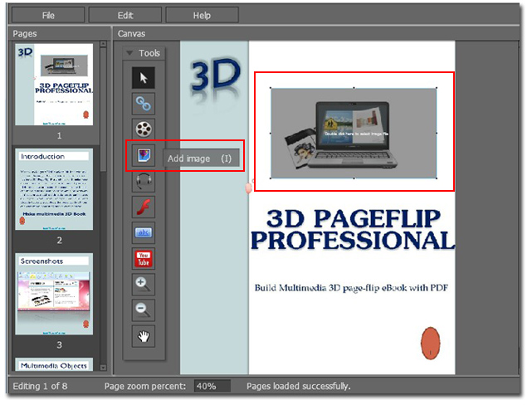
Task: Click the orange oval on the canvas page
Action: 431,343
